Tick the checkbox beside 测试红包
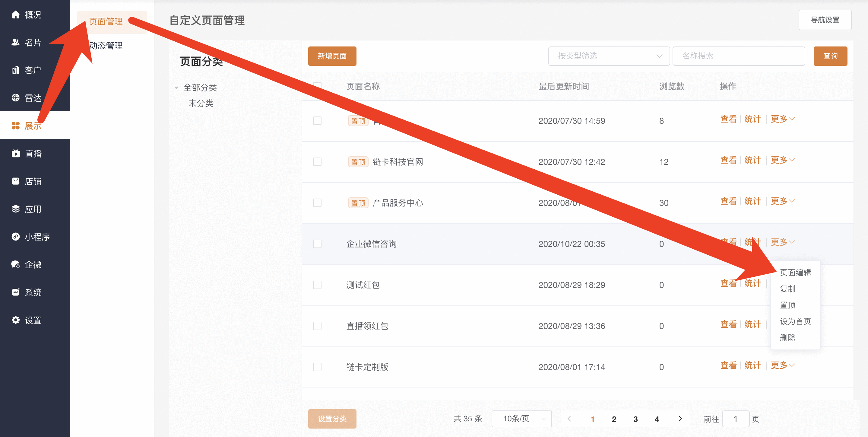 pos(317,285)
